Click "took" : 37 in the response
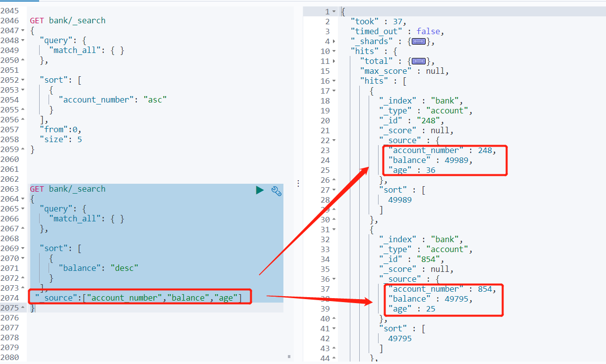This screenshot has height=364, width=606. (x=379, y=22)
